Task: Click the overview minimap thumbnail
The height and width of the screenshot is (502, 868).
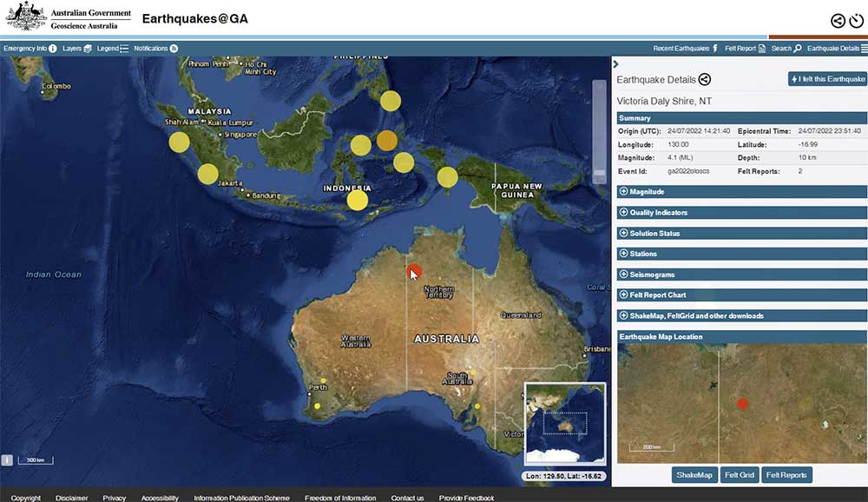Action: point(565,423)
